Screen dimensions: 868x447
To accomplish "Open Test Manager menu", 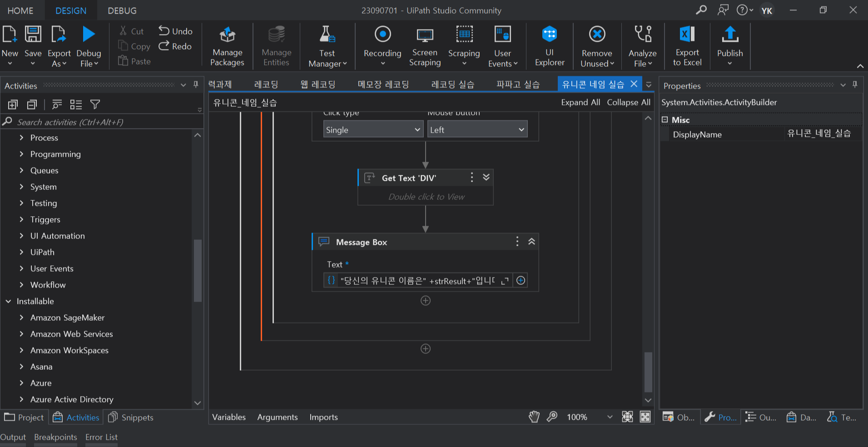I will [x=327, y=46].
